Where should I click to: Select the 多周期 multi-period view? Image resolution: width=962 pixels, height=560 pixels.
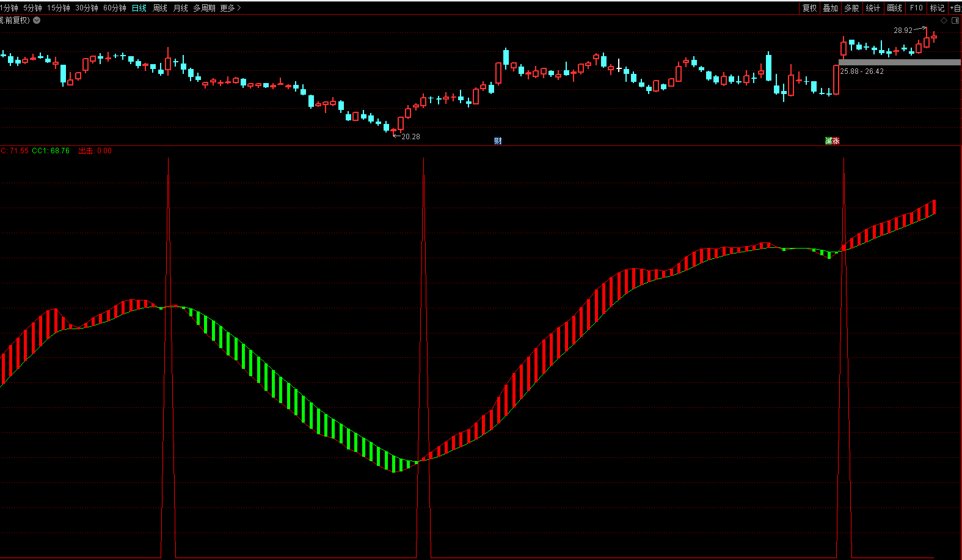click(x=204, y=8)
